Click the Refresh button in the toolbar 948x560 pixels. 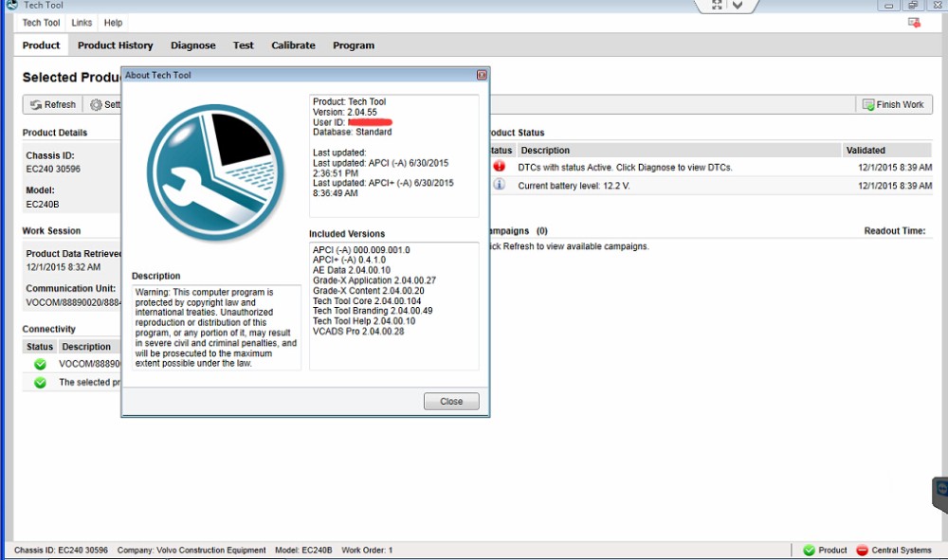53,104
